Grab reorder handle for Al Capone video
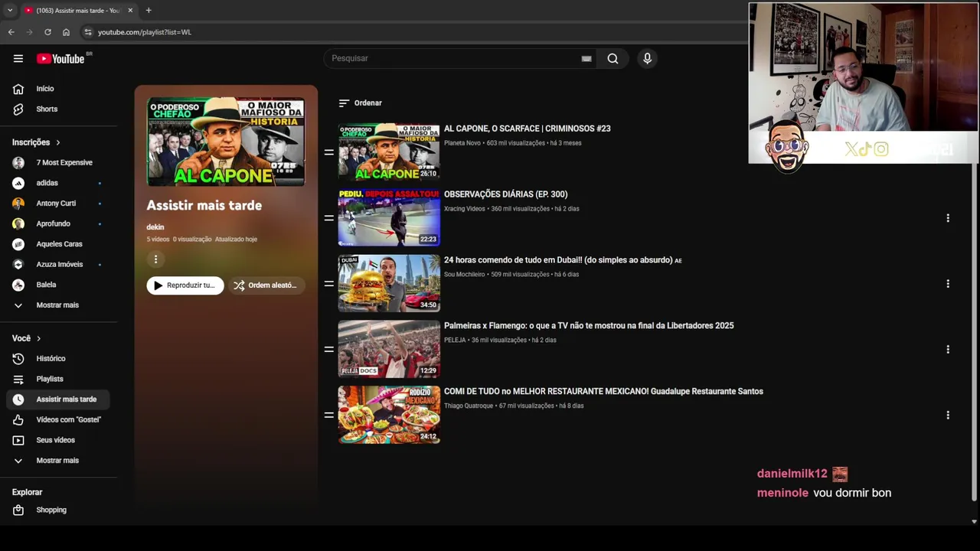This screenshot has width=980, height=551. [x=328, y=152]
